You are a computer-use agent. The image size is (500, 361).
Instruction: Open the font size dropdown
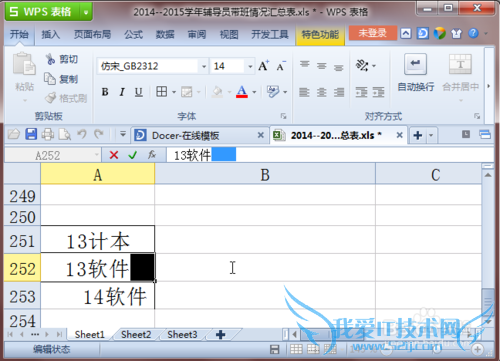(x=250, y=66)
